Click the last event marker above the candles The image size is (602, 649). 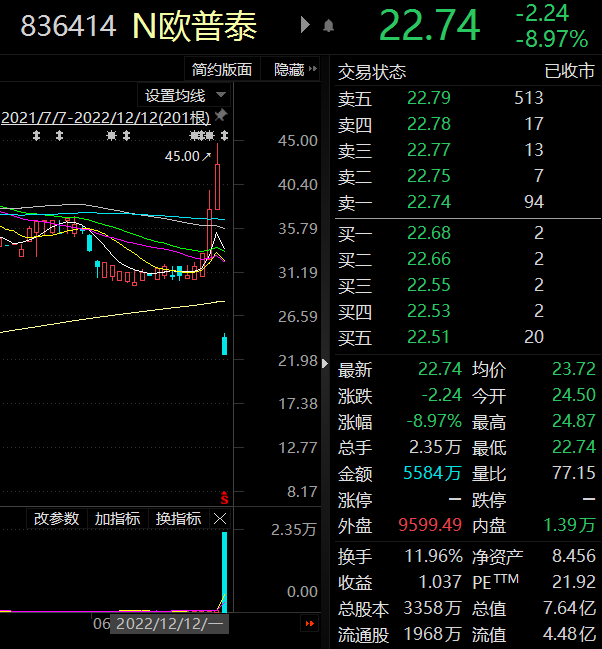click(x=224, y=135)
